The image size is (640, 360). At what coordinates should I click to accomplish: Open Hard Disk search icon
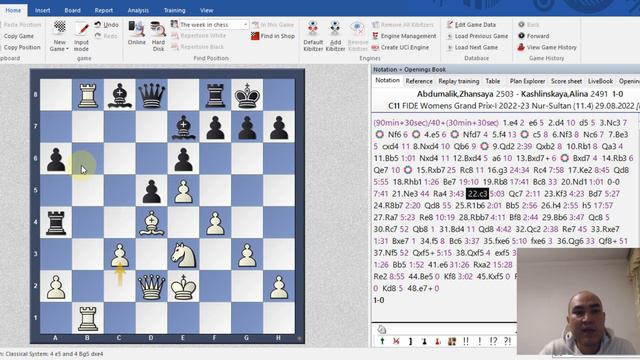tap(158, 29)
